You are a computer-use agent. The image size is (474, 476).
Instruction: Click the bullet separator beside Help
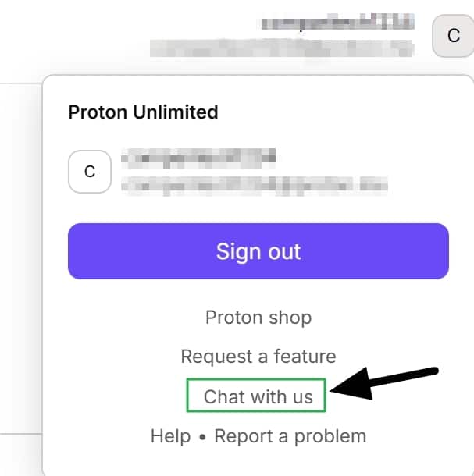click(x=202, y=437)
